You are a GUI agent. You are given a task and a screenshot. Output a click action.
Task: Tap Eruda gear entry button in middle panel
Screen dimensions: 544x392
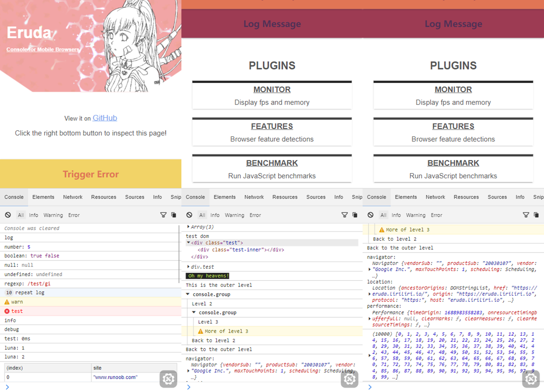[350, 379]
